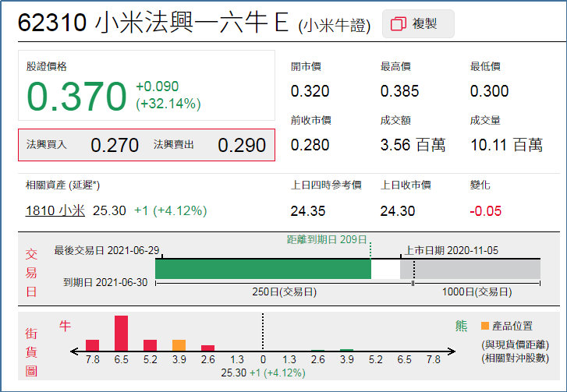Click 成交量 value 10.11 百萬

pos(506,145)
